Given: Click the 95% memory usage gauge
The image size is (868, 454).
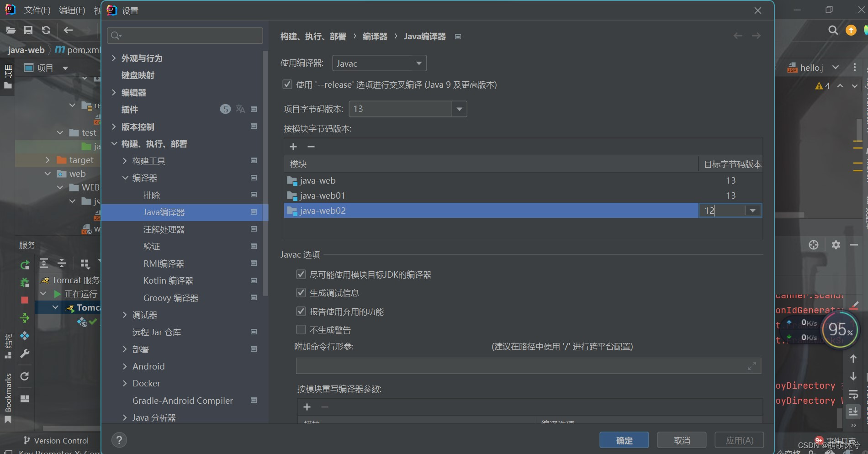Looking at the screenshot, I should (x=839, y=330).
